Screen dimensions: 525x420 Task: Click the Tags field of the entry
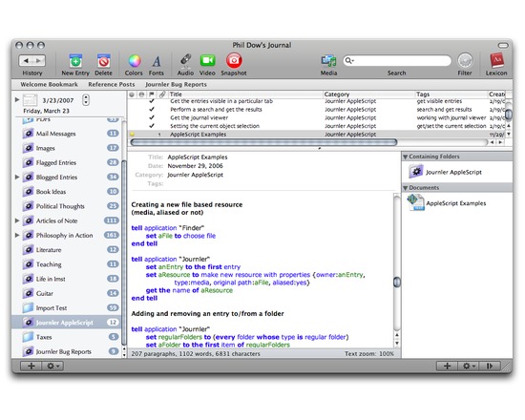coord(282,183)
